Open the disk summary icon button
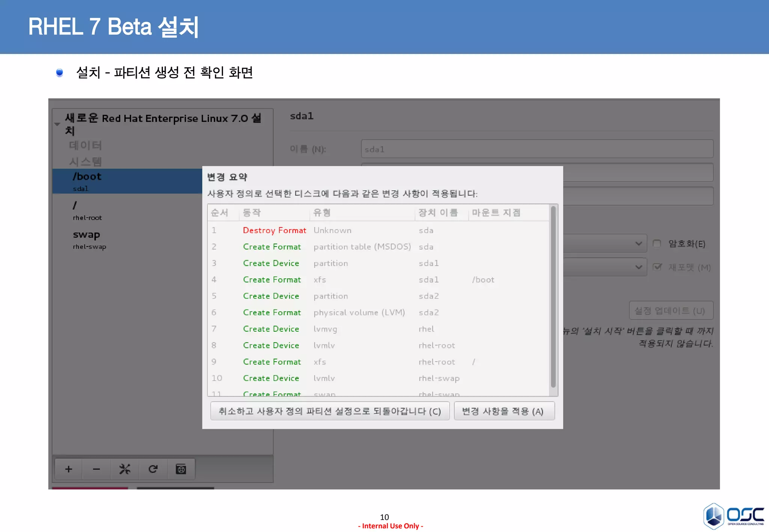 point(181,469)
